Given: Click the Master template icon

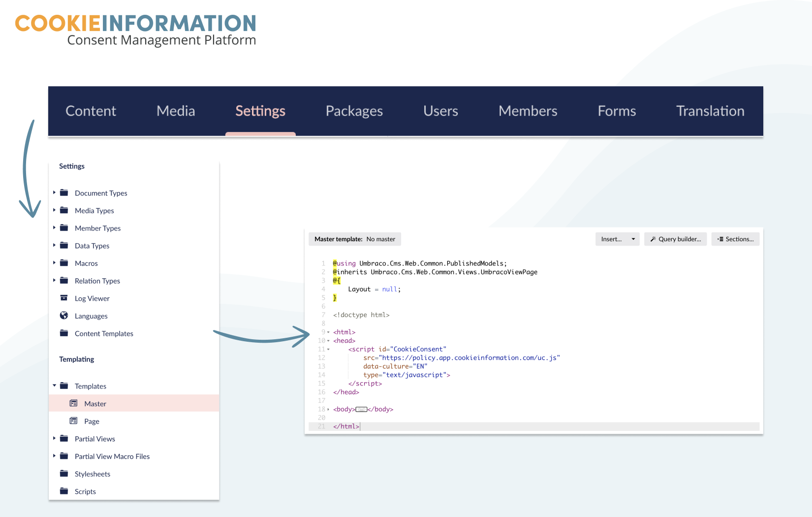Looking at the screenshot, I should (x=74, y=403).
